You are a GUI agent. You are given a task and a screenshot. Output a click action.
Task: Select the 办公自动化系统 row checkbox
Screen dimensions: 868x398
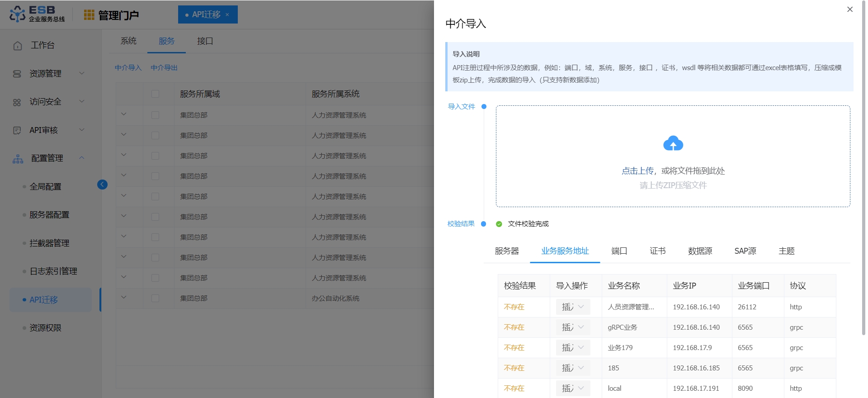click(155, 298)
